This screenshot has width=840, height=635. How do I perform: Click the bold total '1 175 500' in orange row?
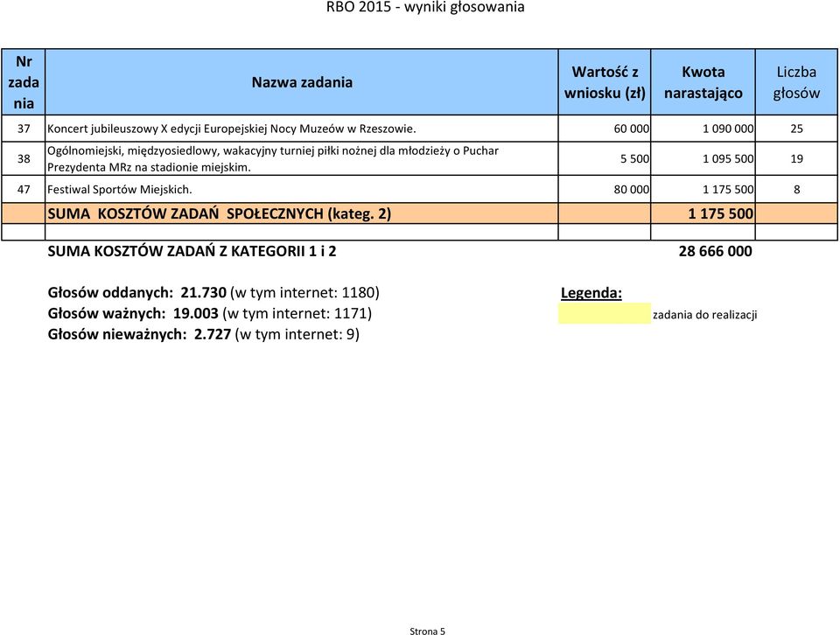(x=720, y=213)
